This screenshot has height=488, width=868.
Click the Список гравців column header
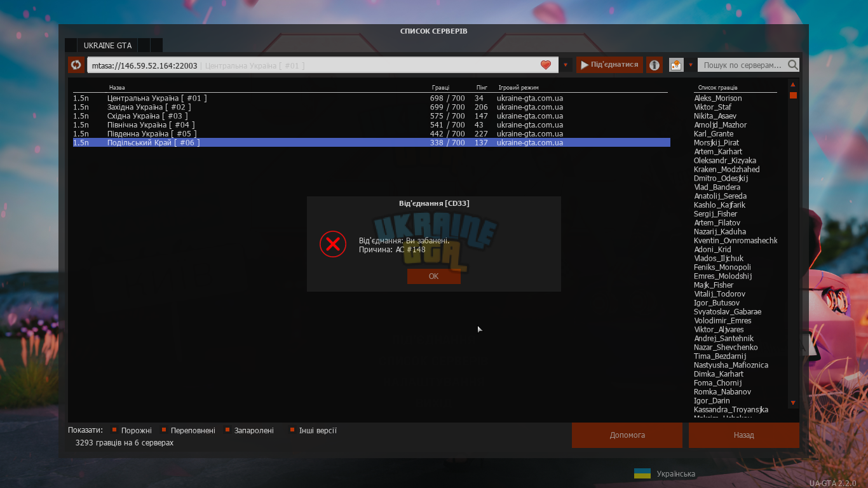pos(718,88)
